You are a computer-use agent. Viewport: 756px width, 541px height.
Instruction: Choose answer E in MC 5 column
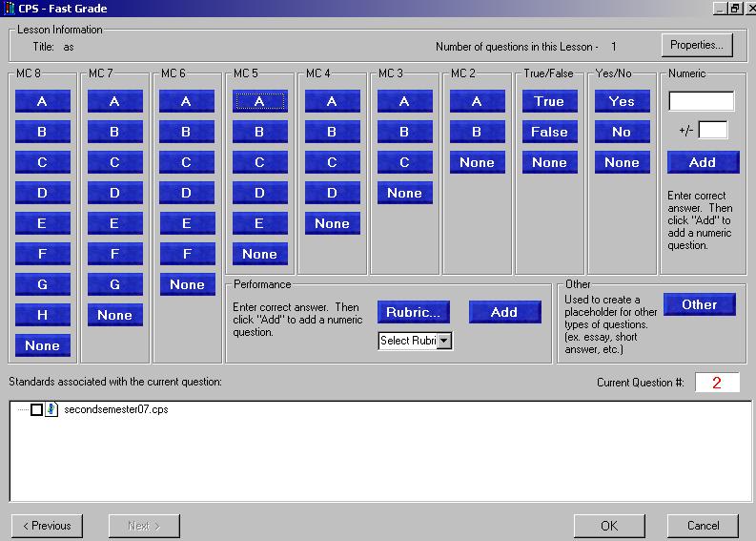260,223
